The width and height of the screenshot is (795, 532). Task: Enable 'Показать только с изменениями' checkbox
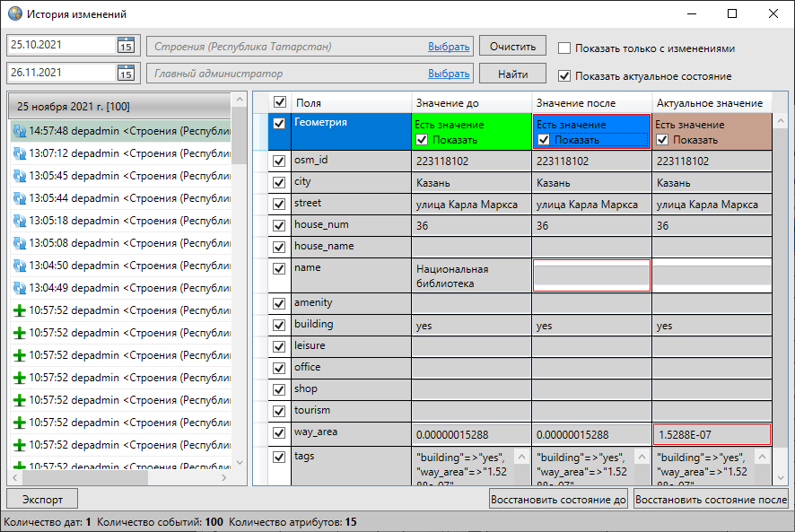pyautogui.click(x=564, y=48)
